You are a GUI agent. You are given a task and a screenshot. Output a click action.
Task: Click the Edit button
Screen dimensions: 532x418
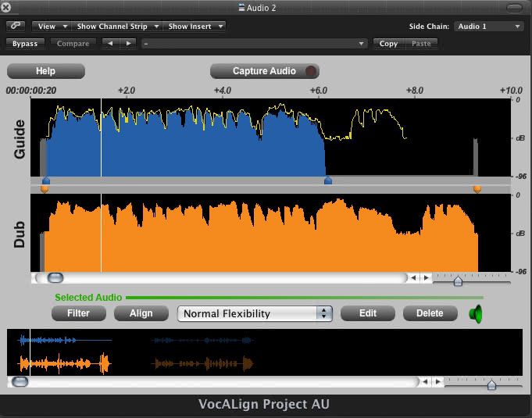(368, 313)
